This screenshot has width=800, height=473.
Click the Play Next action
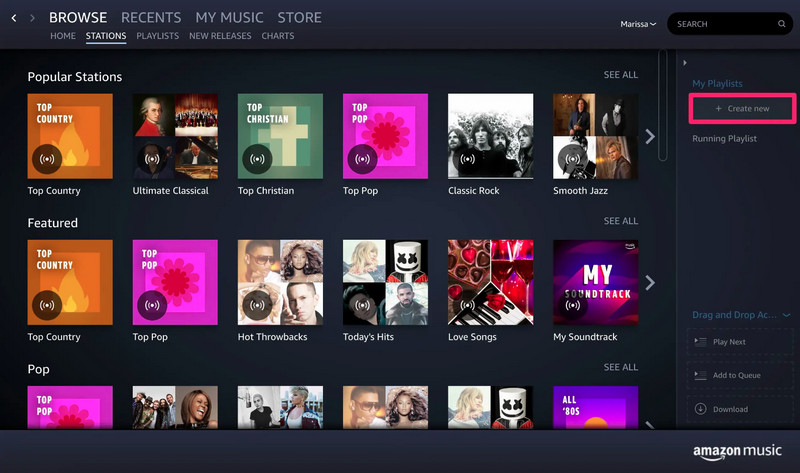click(x=739, y=342)
